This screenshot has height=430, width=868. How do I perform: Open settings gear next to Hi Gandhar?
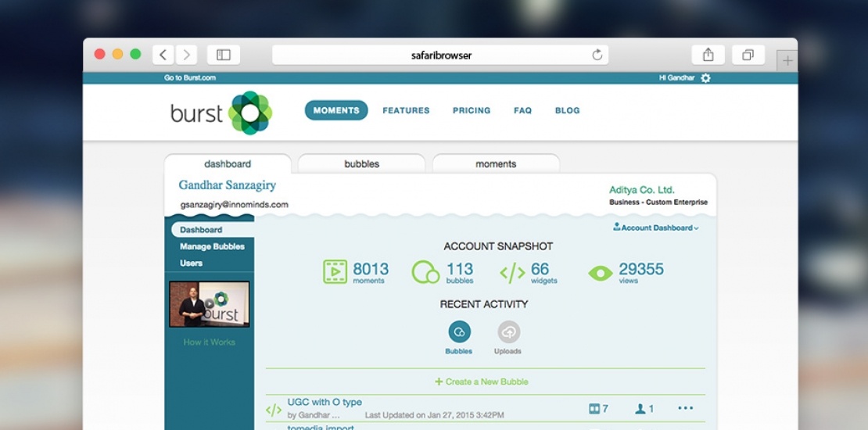(x=705, y=78)
